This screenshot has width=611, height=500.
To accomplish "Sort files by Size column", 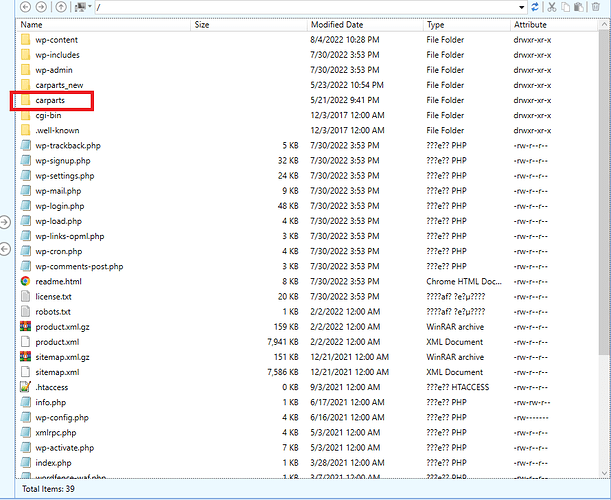I will [x=249, y=25].
